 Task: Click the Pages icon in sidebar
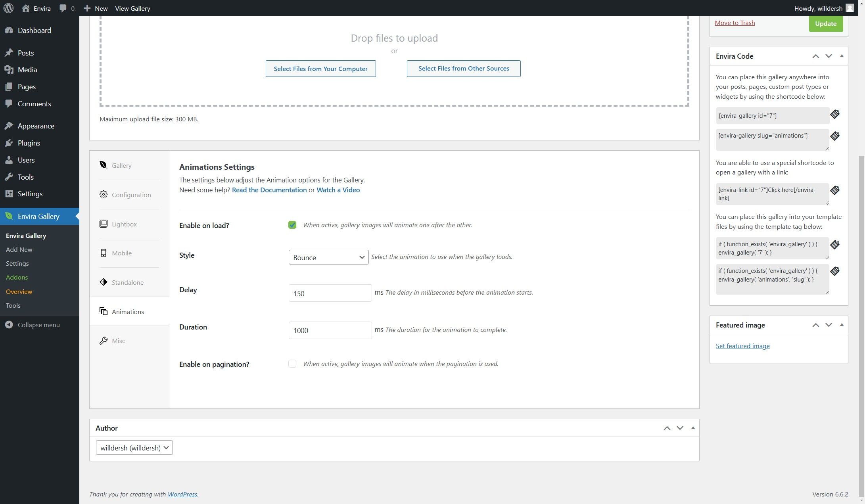click(9, 86)
